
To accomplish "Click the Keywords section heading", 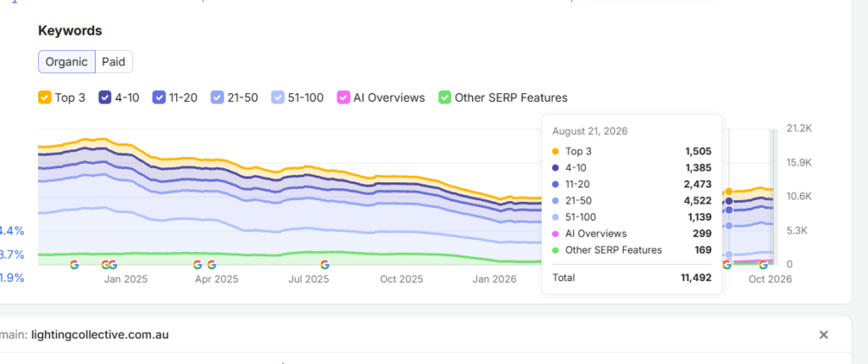I will (70, 31).
